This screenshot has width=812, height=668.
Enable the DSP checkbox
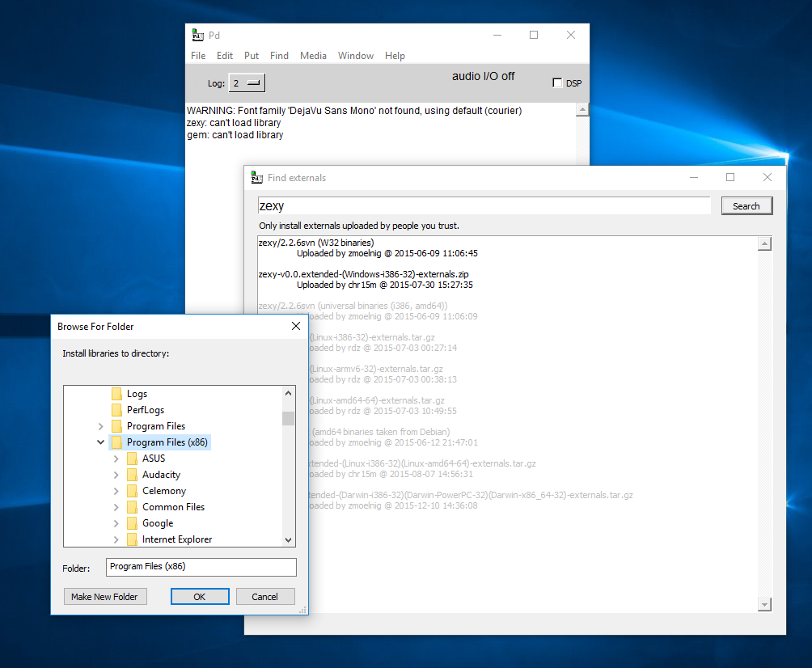pos(557,82)
